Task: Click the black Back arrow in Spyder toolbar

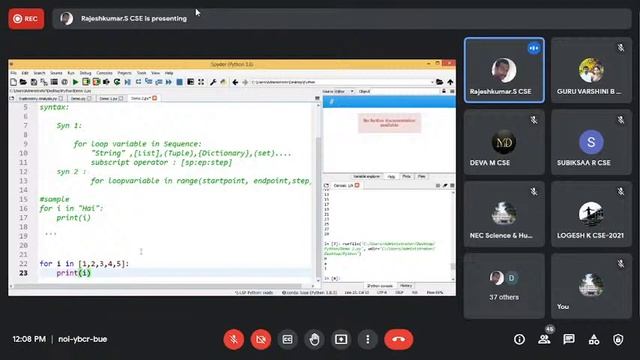Action: coord(235,82)
